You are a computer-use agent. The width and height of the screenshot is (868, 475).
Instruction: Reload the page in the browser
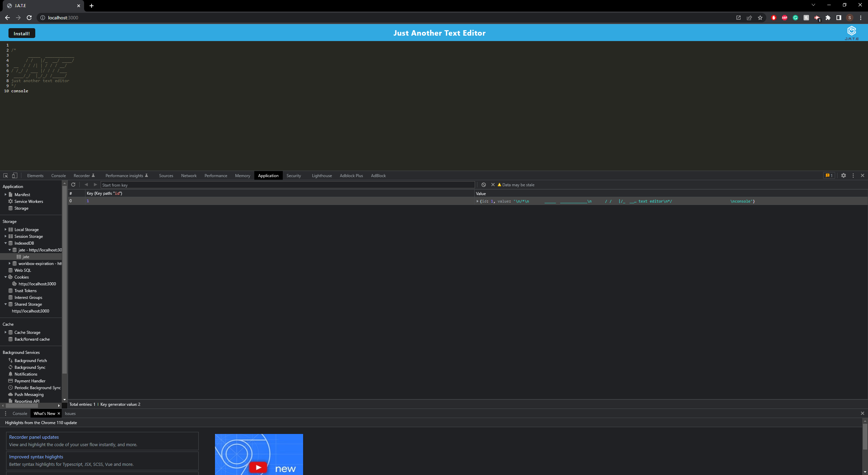coord(29,18)
